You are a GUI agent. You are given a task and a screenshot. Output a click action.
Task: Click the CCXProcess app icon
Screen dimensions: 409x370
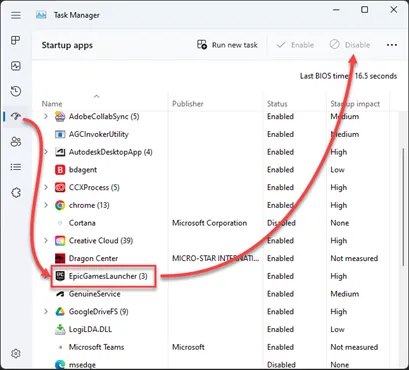coord(60,188)
